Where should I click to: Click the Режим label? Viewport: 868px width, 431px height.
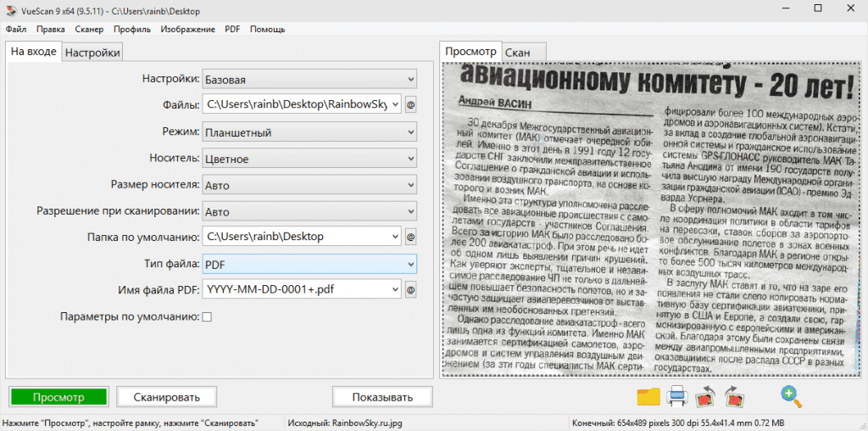click(180, 133)
